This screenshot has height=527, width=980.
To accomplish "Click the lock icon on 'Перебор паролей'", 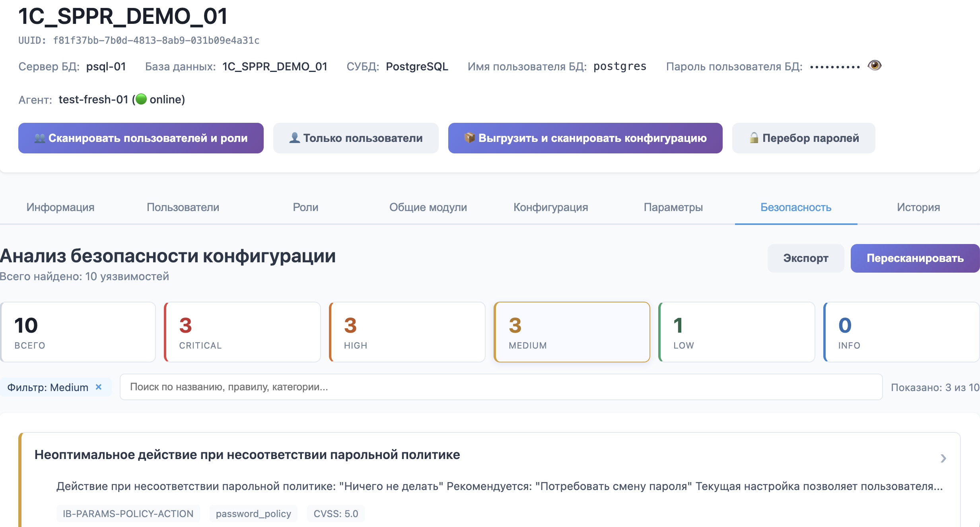I will pyautogui.click(x=754, y=138).
